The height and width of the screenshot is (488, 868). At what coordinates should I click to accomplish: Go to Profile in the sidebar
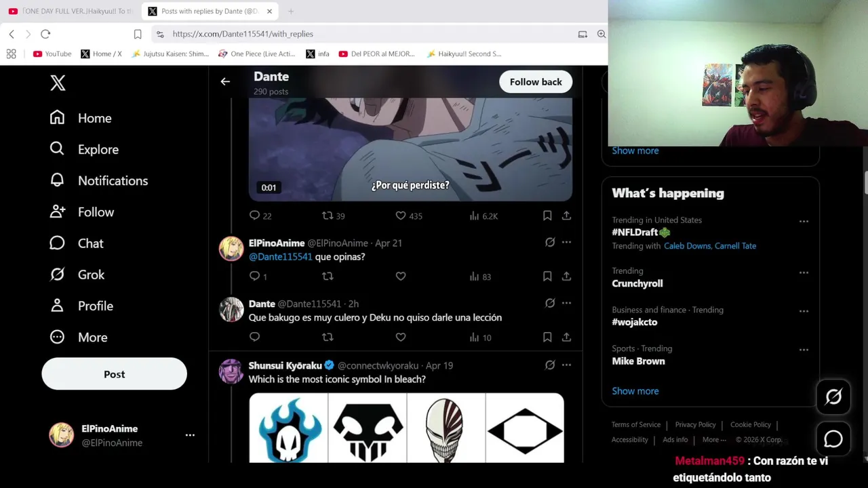pos(81,306)
